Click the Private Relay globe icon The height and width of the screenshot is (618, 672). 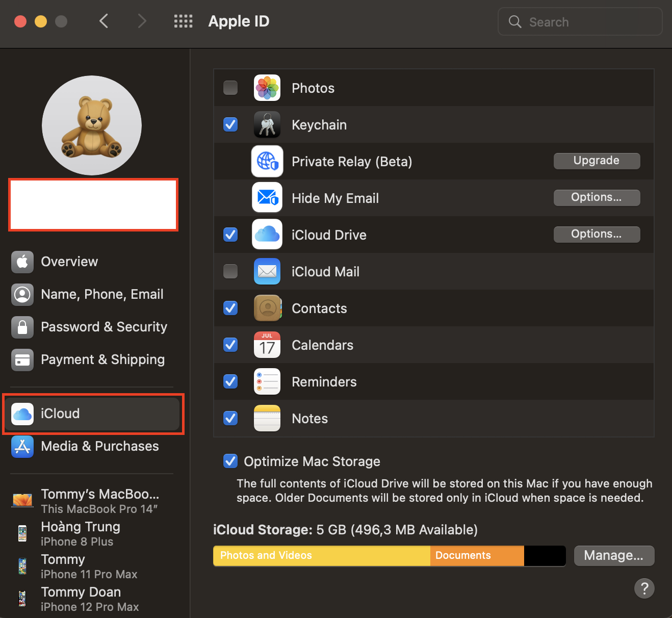coord(267,161)
